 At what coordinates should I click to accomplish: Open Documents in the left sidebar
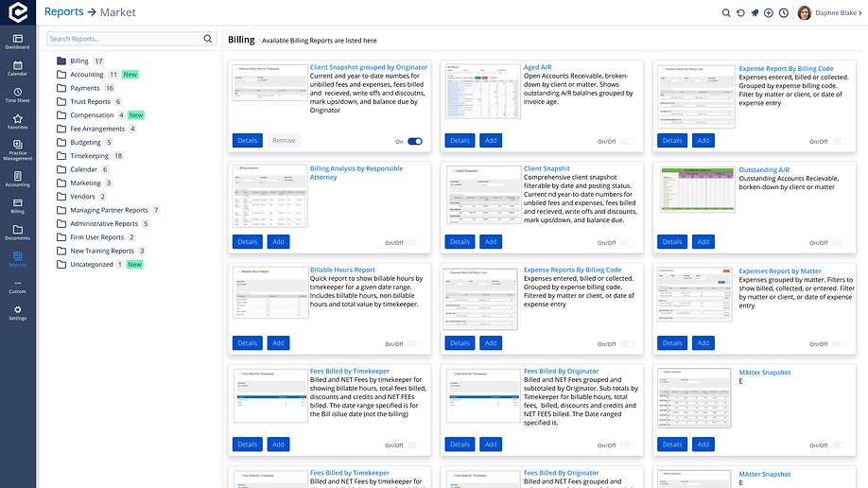point(18,232)
